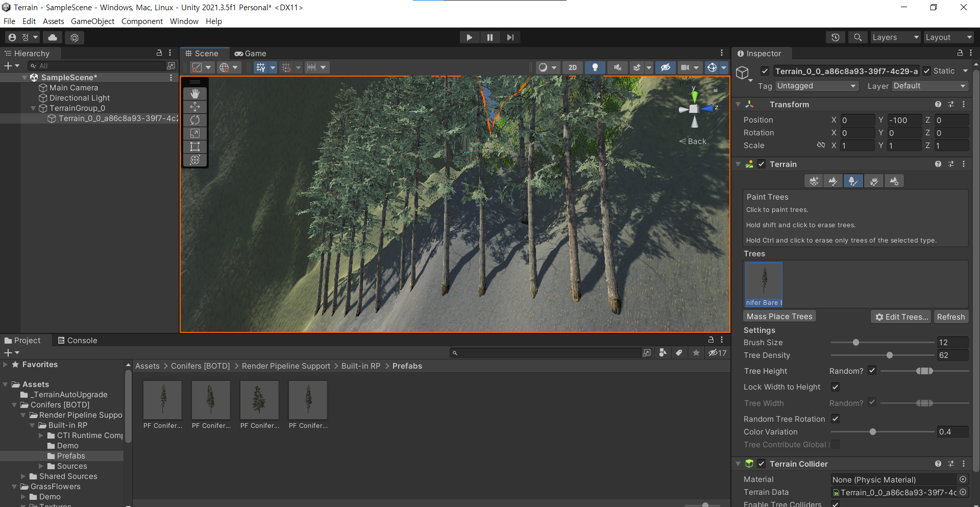
Task: Open the Layer Default dropdown
Action: point(929,86)
